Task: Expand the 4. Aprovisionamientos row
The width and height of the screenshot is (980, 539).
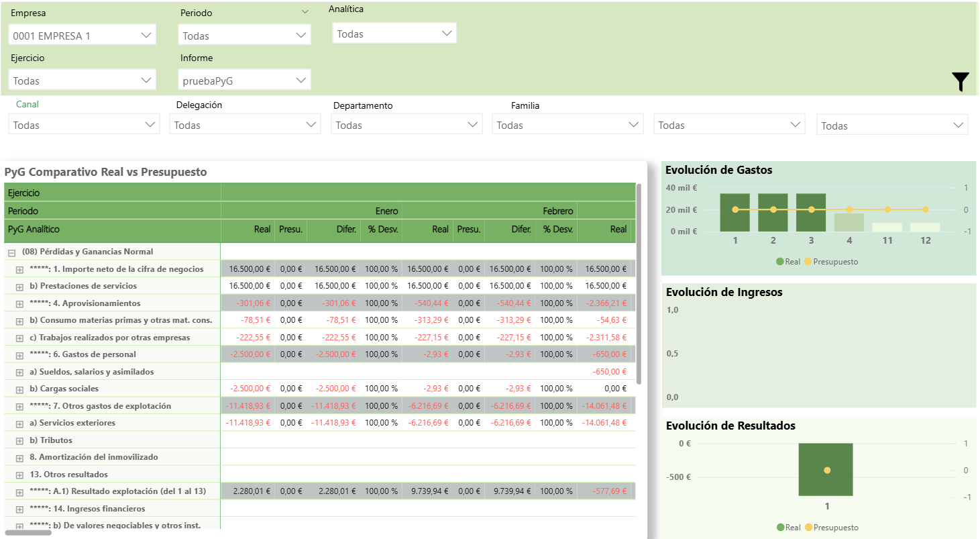Action: coord(20,304)
